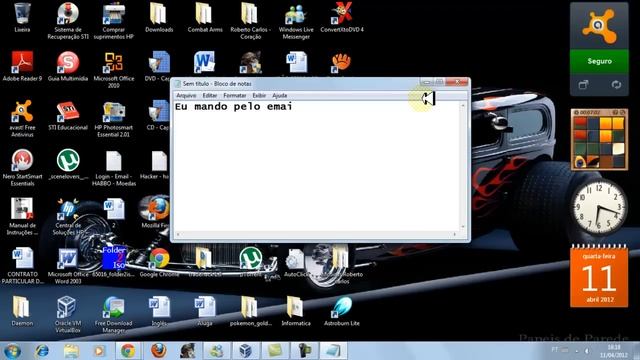Select the Manual de Instruções icon

pos(22,216)
